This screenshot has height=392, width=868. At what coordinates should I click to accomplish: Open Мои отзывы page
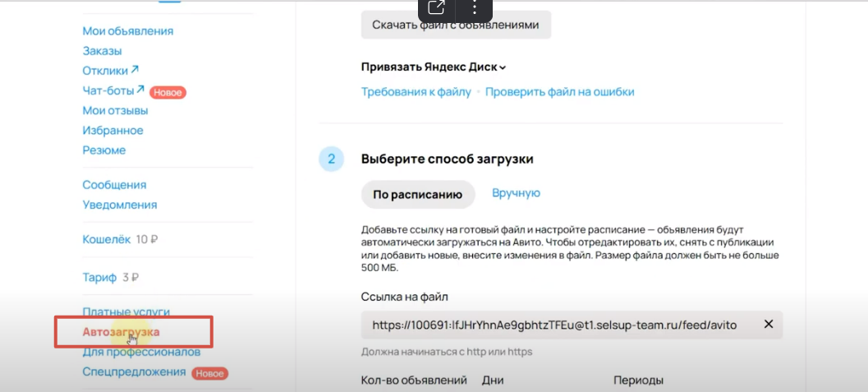[x=115, y=111]
